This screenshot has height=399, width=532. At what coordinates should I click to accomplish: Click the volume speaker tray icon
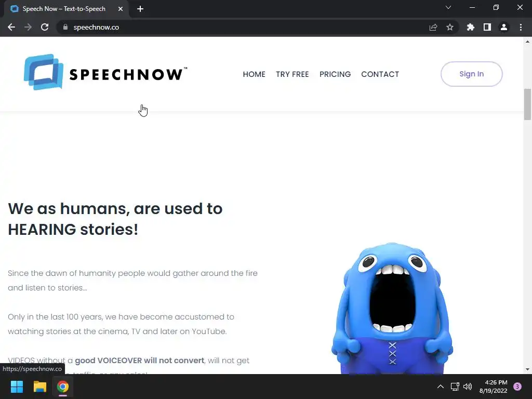click(x=468, y=387)
